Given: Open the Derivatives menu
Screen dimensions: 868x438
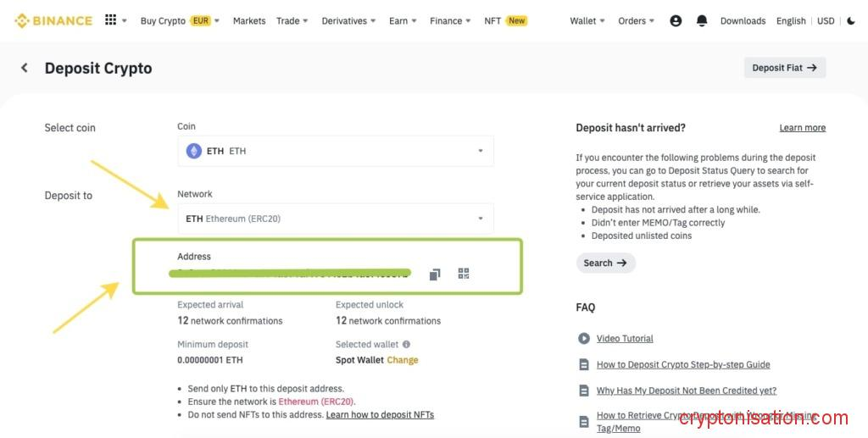Looking at the screenshot, I should pyautogui.click(x=348, y=21).
